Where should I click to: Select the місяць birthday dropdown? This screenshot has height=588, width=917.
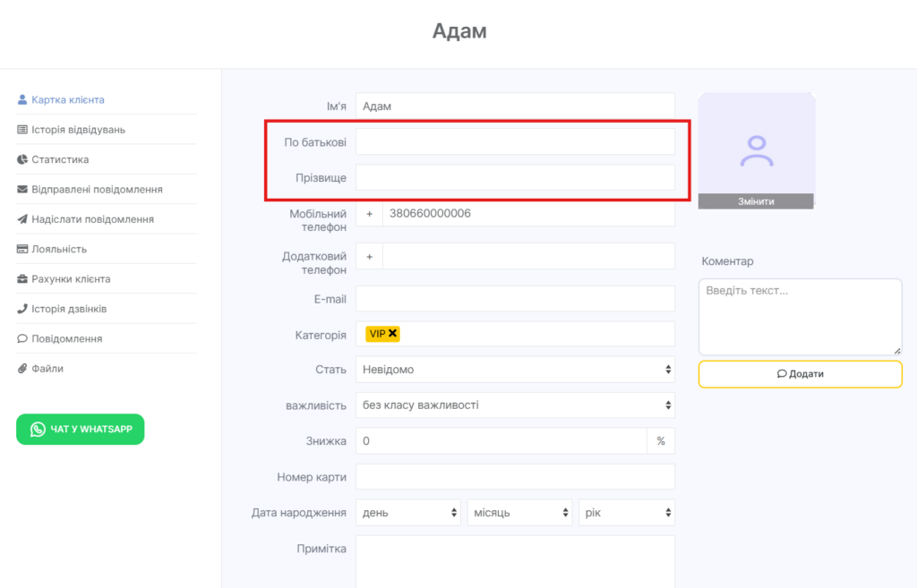tap(519, 513)
